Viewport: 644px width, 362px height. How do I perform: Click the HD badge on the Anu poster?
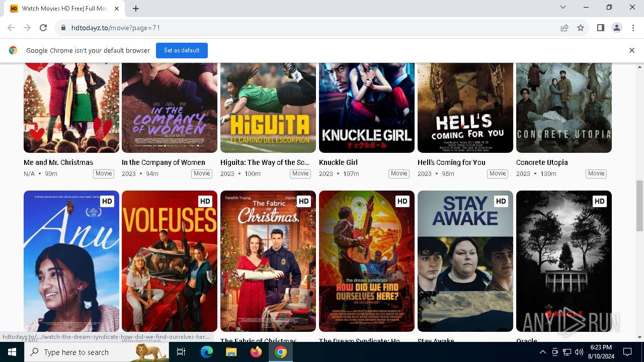click(107, 201)
